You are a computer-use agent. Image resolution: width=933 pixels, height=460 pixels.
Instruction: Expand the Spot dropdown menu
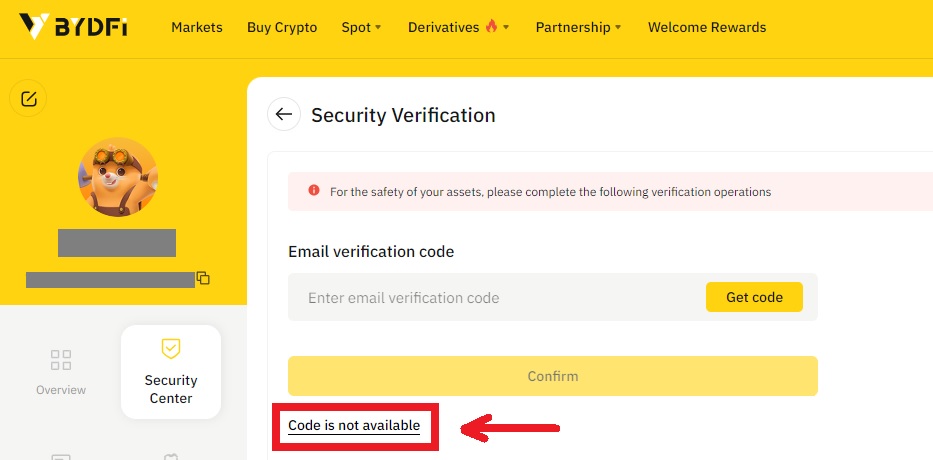click(x=361, y=27)
